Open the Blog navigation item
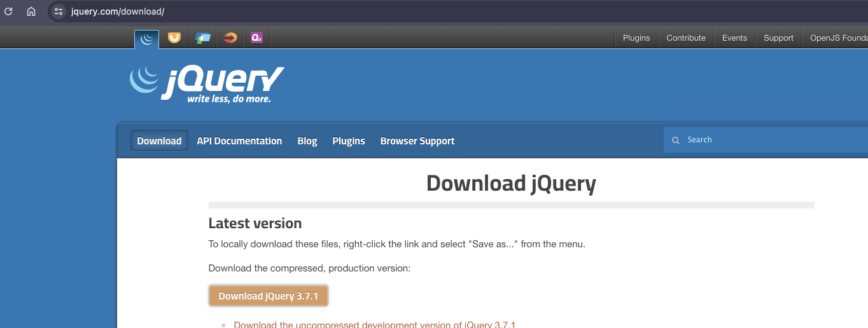Viewport: 868px width, 328px height. point(307,141)
